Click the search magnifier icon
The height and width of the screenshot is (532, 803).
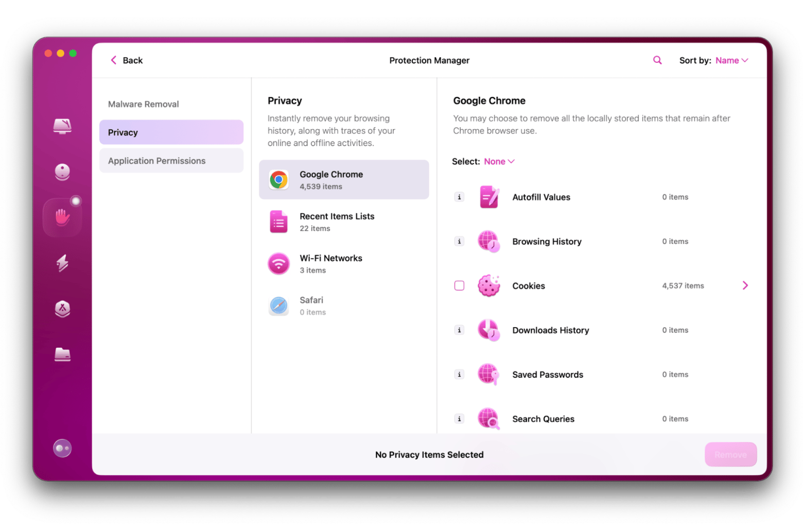(657, 60)
